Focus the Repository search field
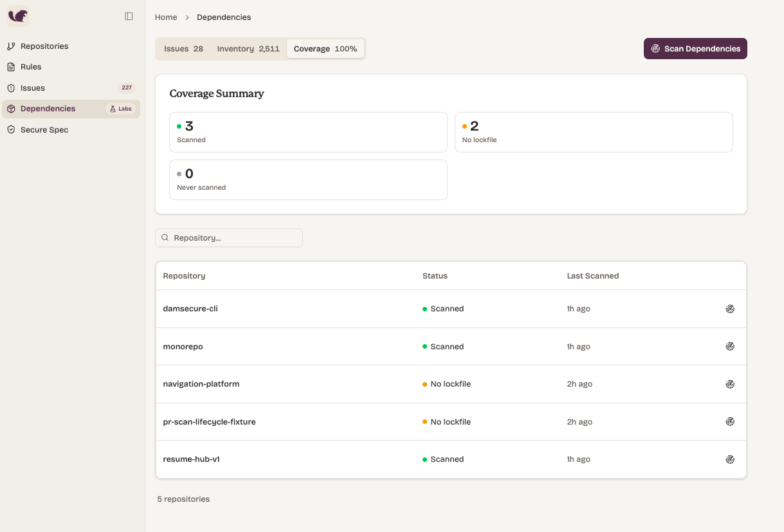 pos(229,237)
